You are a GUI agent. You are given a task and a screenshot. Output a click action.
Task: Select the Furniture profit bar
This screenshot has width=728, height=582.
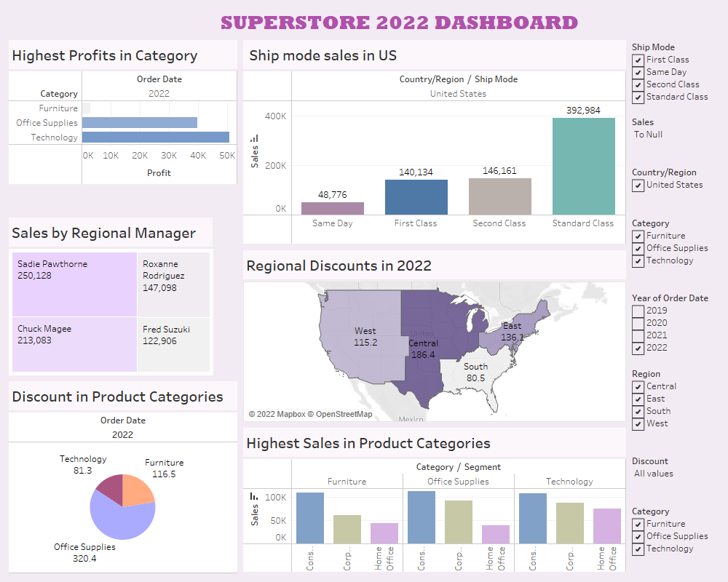pyautogui.click(x=87, y=108)
